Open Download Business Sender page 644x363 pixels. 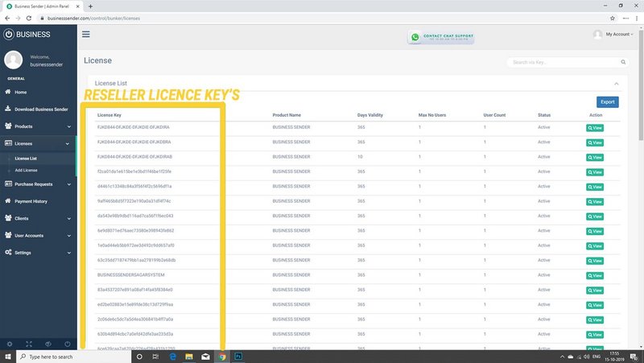(41, 109)
